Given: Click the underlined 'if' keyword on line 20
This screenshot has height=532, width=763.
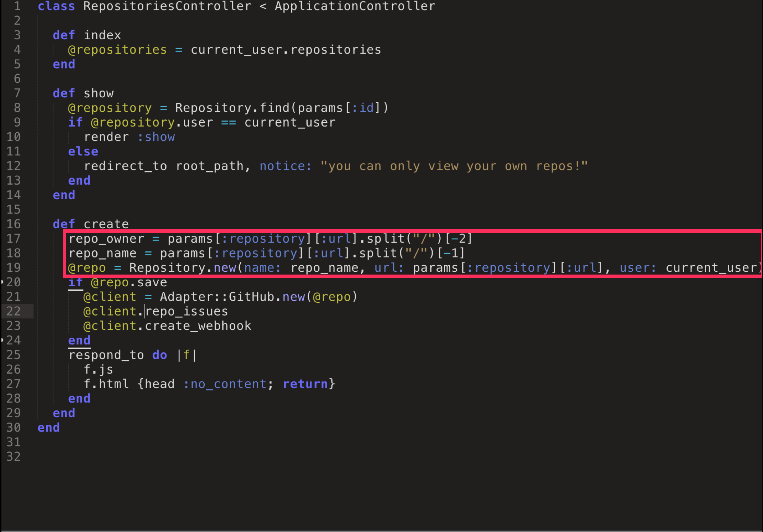Looking at the screenshot, I should pyautogui.click(x=75, y=282).
